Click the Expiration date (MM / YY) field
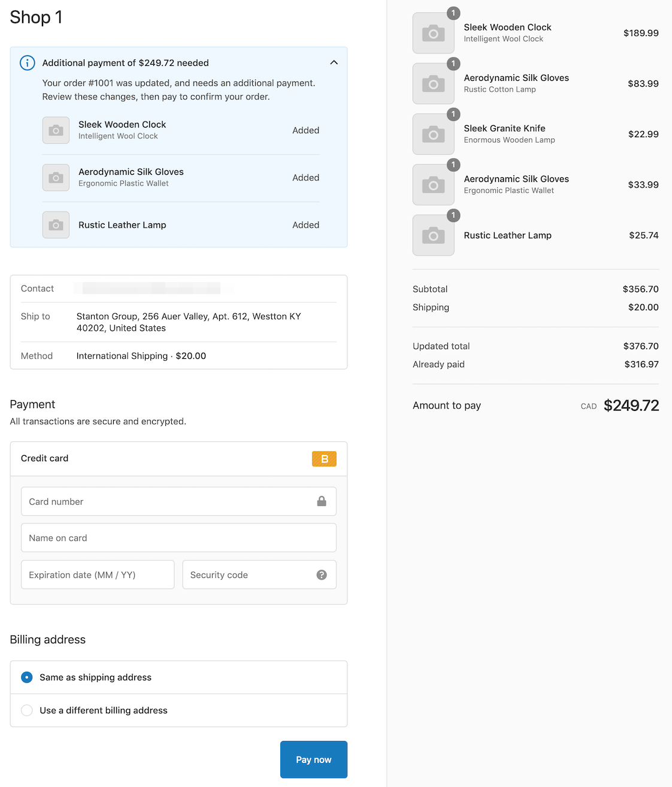672x787 pixels. [x=98, y=575]
